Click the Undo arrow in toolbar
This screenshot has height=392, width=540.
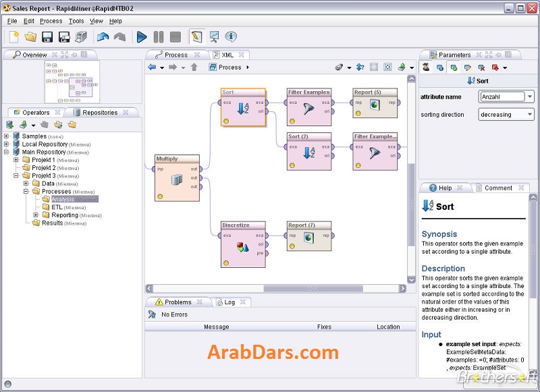click(103, 37)
